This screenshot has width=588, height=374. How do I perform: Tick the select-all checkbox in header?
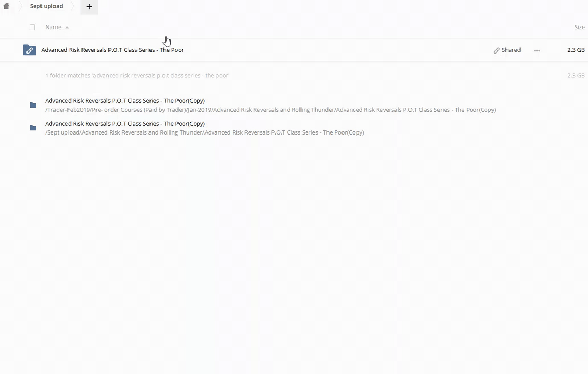click(32, 27)
